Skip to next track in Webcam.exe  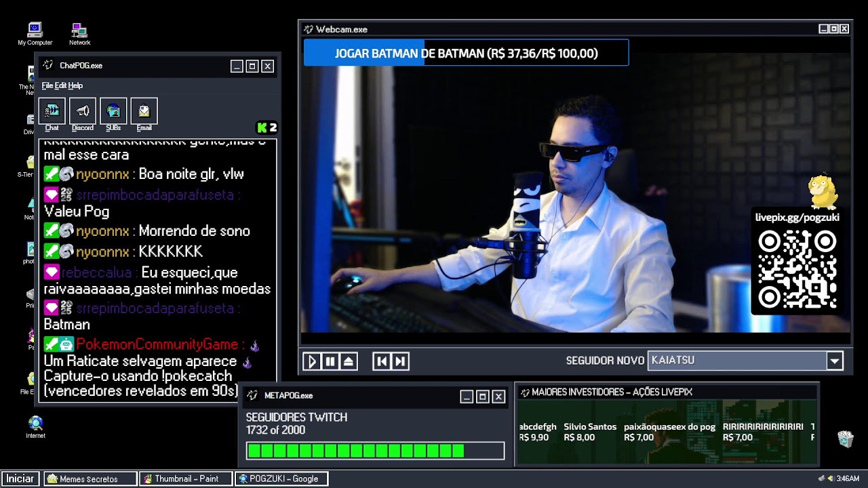click(400, 361)
